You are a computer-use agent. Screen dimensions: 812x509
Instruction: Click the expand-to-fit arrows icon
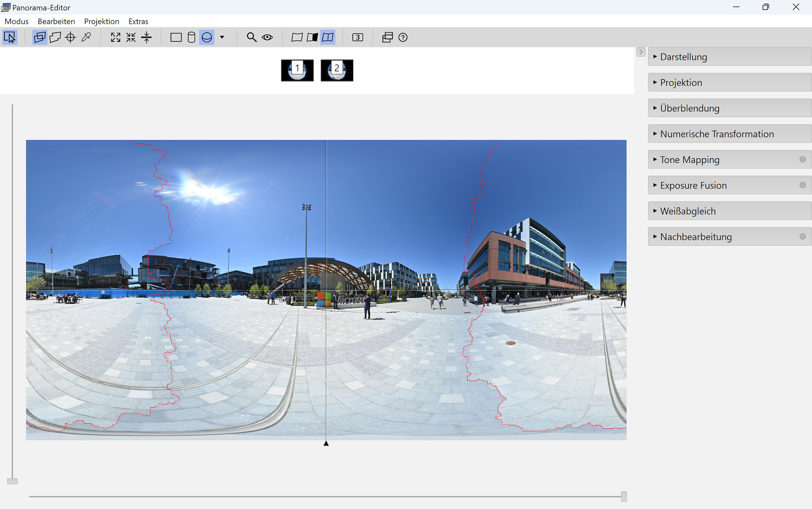point(115,37)
